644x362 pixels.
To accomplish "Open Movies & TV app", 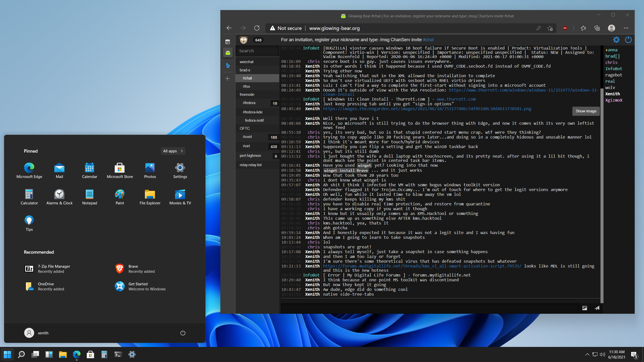I will click(180, 197).
